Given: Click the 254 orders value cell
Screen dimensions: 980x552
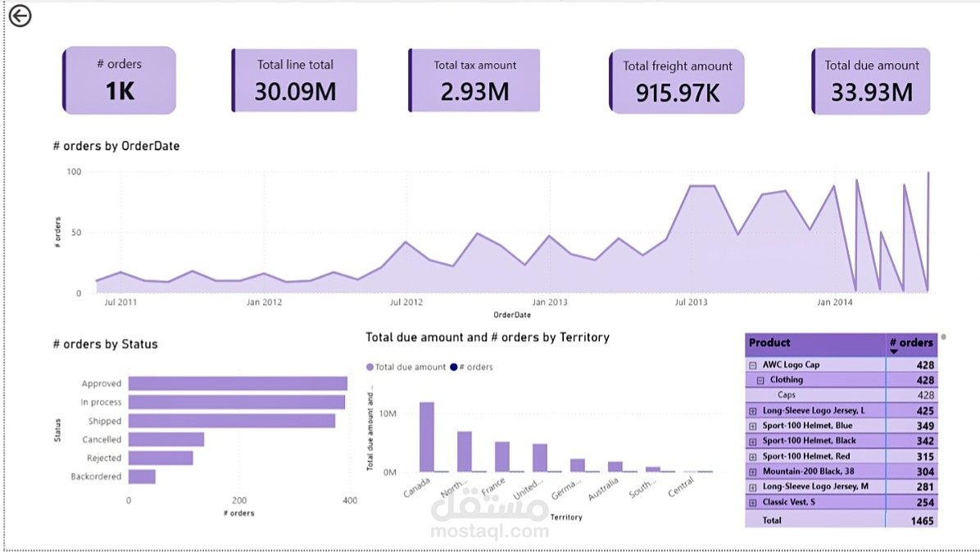Looking at the screenshot, I should (925, 503).
